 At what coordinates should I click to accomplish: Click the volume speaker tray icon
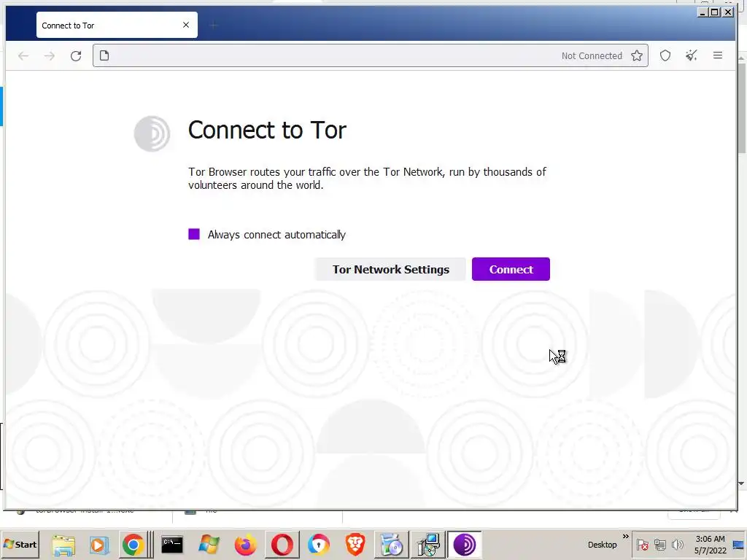pyautogui.click(x=677, y=545)
